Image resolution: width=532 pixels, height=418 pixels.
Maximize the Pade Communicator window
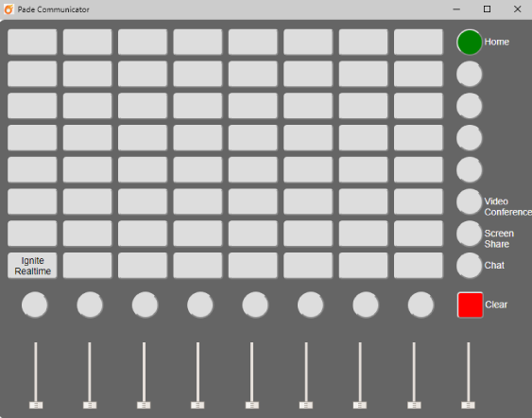tap(487, 9)
